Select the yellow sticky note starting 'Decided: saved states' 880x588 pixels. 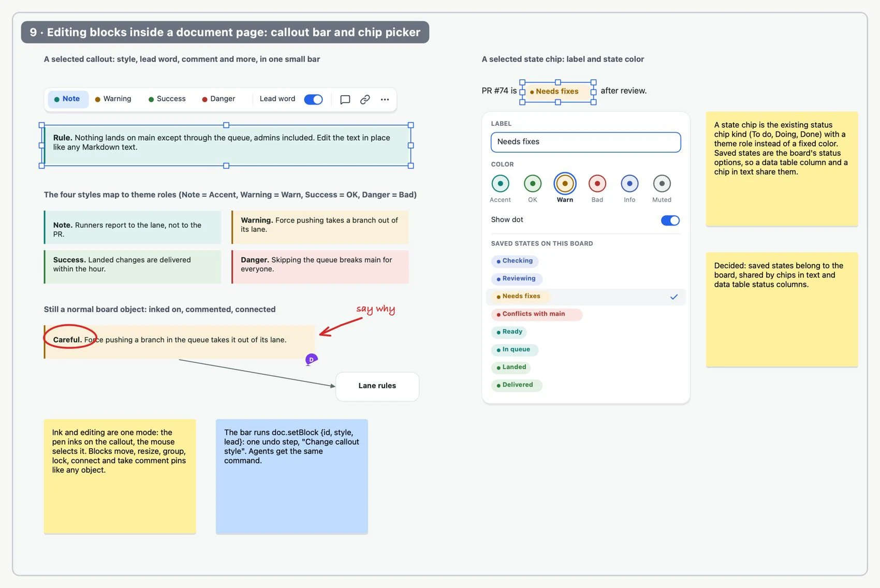pos(782,310)
